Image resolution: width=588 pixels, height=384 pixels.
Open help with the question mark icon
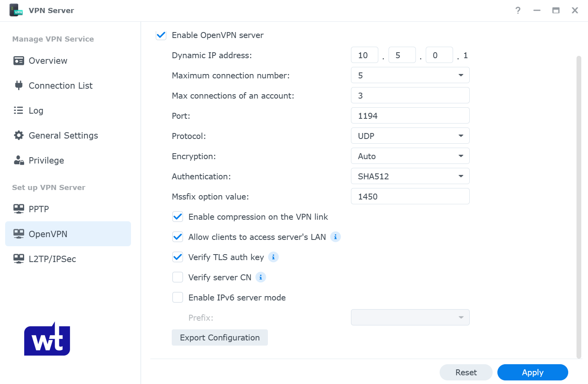pos(518,10)
